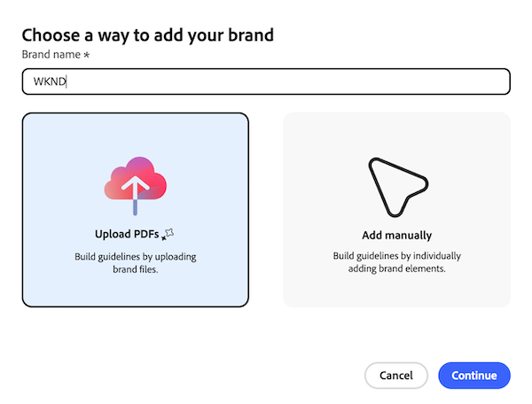
Task: Click the "Build guidelines by individually" text line
Action: pyautogui.click(x=396, y=257)
